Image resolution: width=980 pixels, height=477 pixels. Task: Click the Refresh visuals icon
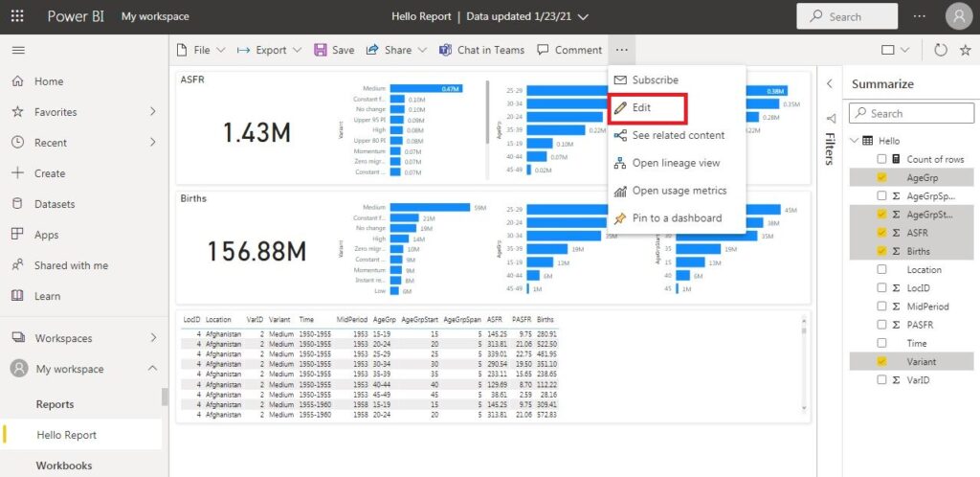[x=941, y=50]
